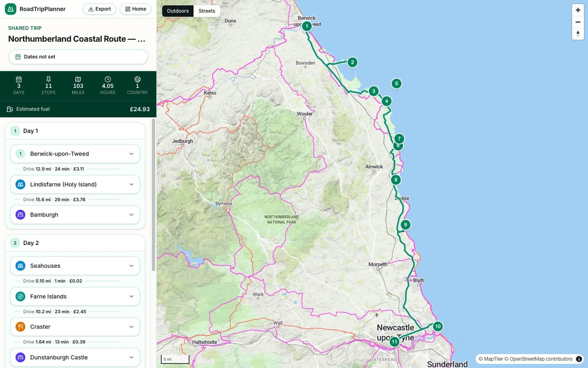Open the Dates not set picker
Image resolution: width=588 pixels, height=368 pixels.
(78, 57)
